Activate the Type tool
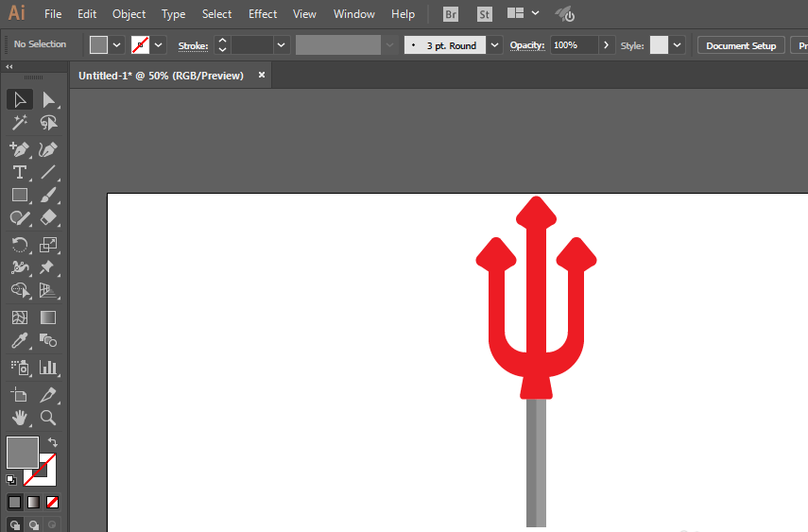This screenshot has height=532, width=808. point(20,172)
